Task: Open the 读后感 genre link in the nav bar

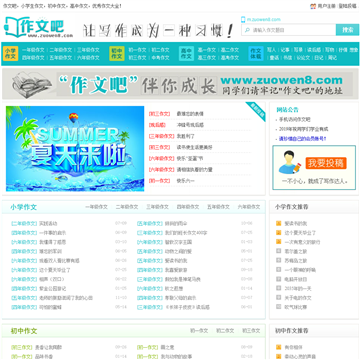Action: 314,50
